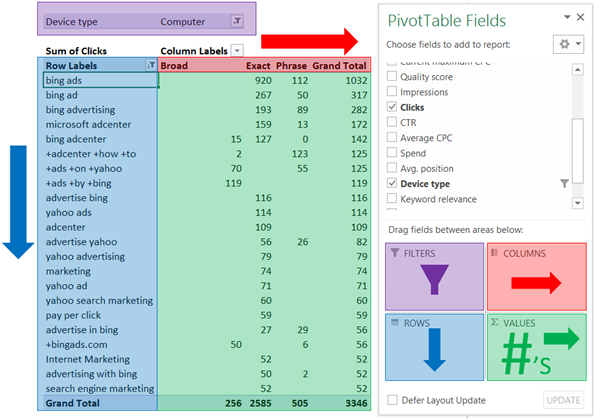Close the PivotTable Fields pane
The image size is (600, 420).
pos(580,17)
